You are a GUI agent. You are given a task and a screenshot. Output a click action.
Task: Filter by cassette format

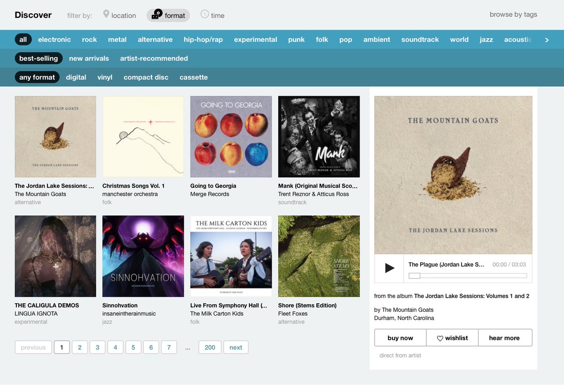(x=194, y=77)
